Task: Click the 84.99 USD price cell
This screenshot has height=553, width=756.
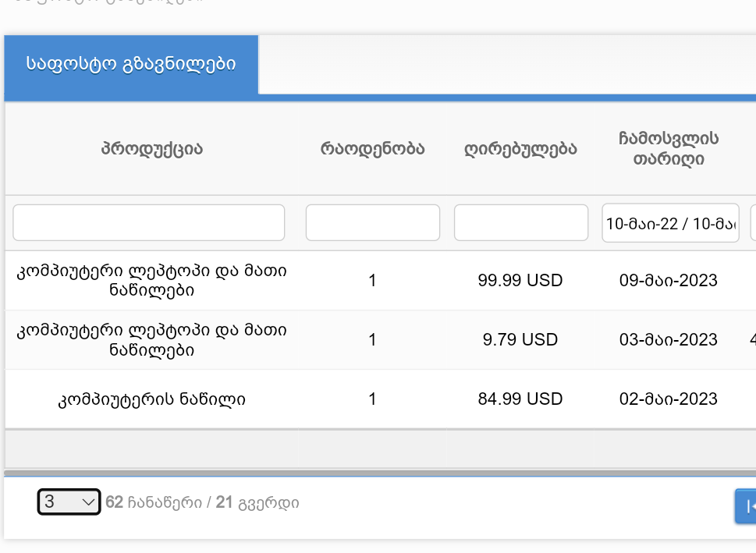Action: 520,399
